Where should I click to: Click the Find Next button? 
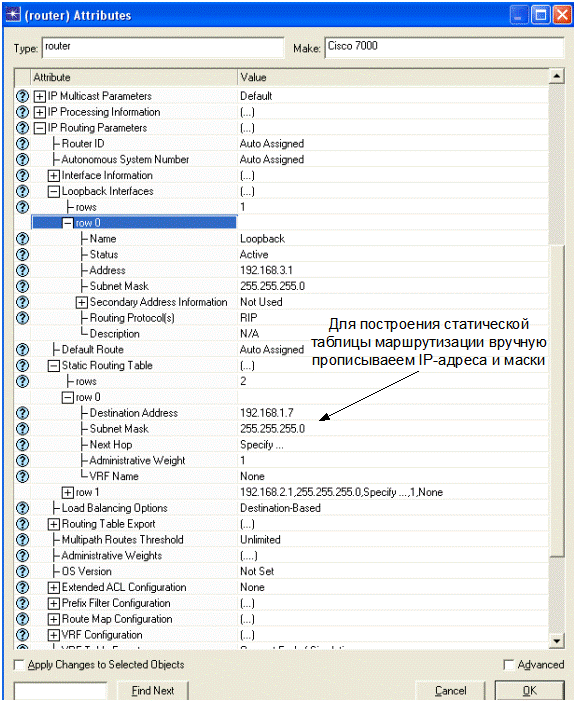coord(153,691)
